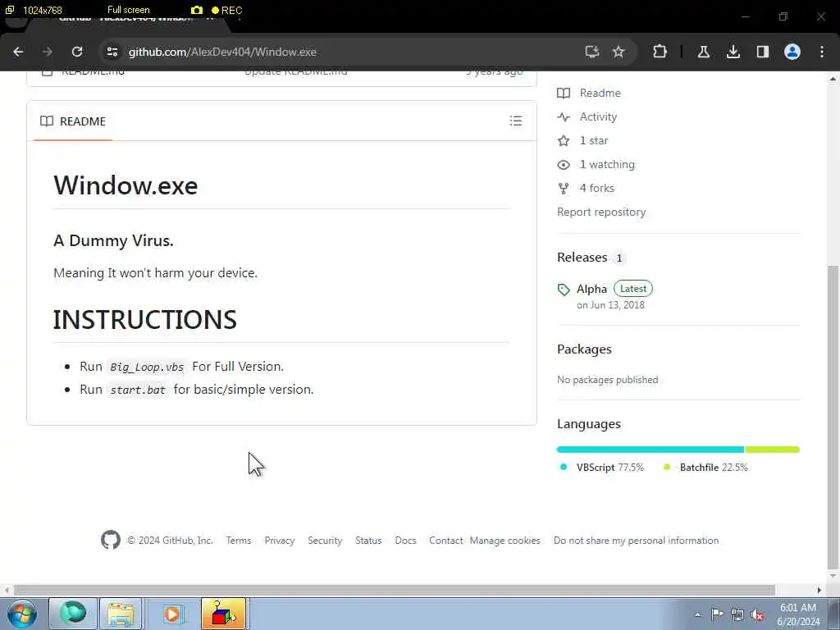This screenshot has height=630, width=840.
Task: Go back using the browser back arrow
Action: pyautogui.click(x=18, y=52)
